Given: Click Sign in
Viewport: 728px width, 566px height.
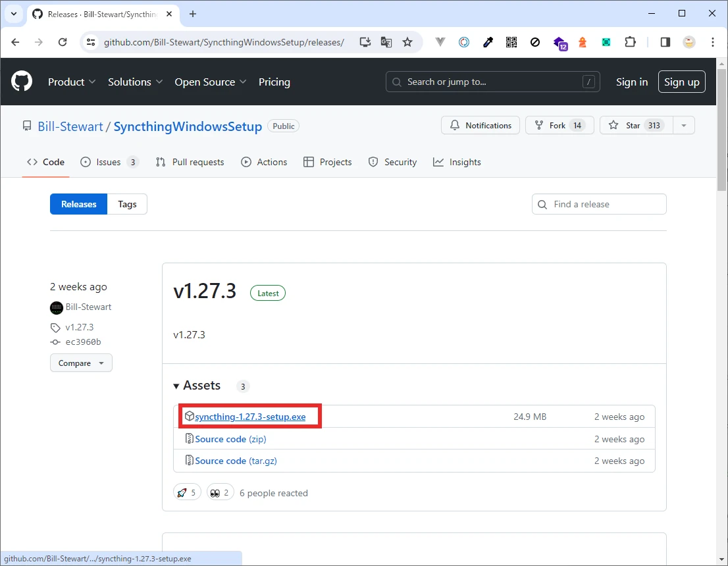Looking at the screenshot, I should (x=632, y=82).
